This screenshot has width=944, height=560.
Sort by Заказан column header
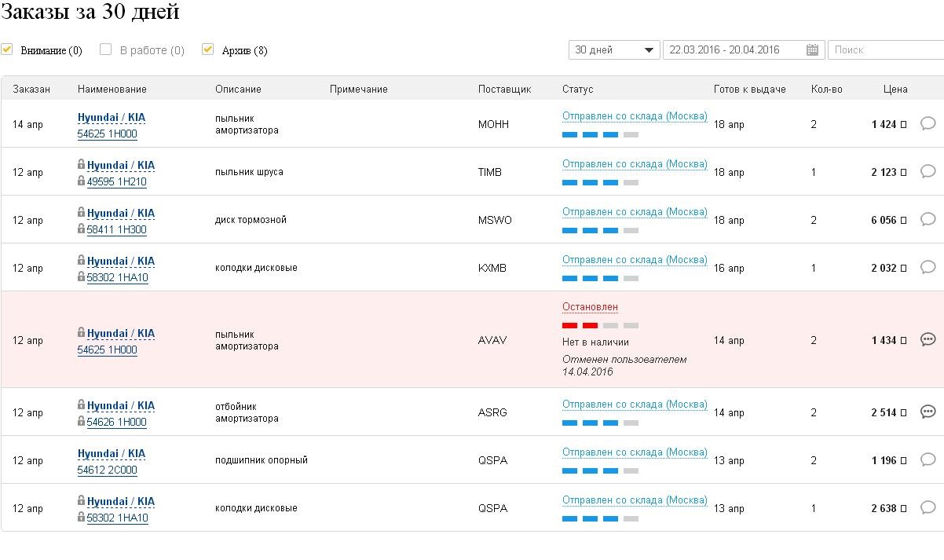click(x=31, y=89)
